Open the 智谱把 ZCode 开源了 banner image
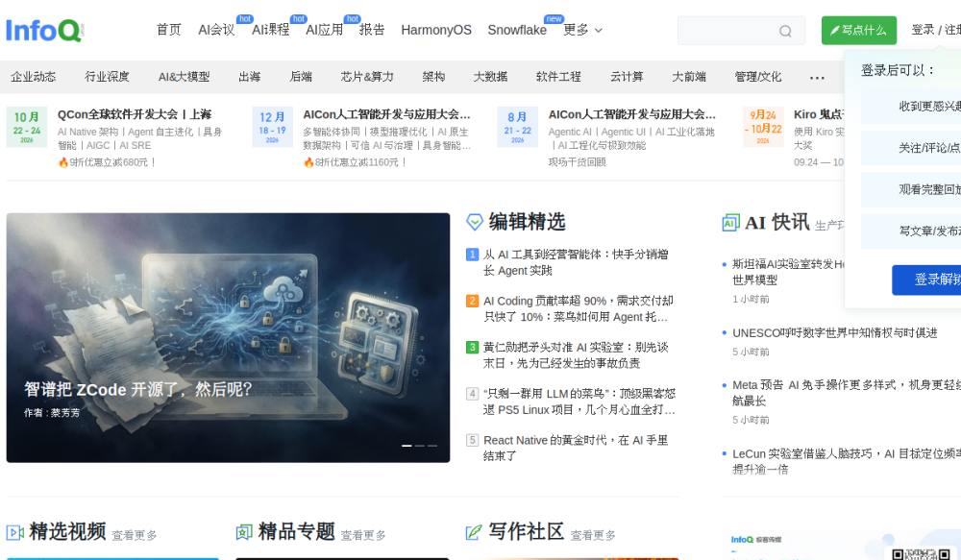Screen dimensions: 961x560 coord(228,337)
